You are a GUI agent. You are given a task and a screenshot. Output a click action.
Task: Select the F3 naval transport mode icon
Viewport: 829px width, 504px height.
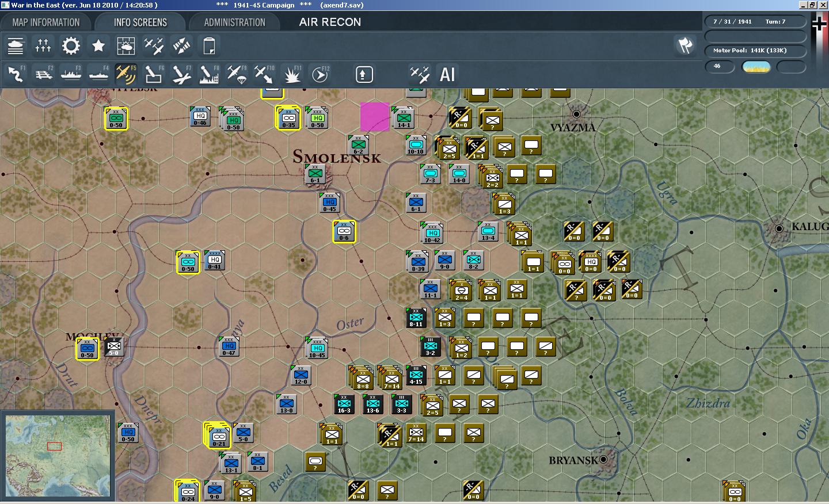(x=71, y=74)
